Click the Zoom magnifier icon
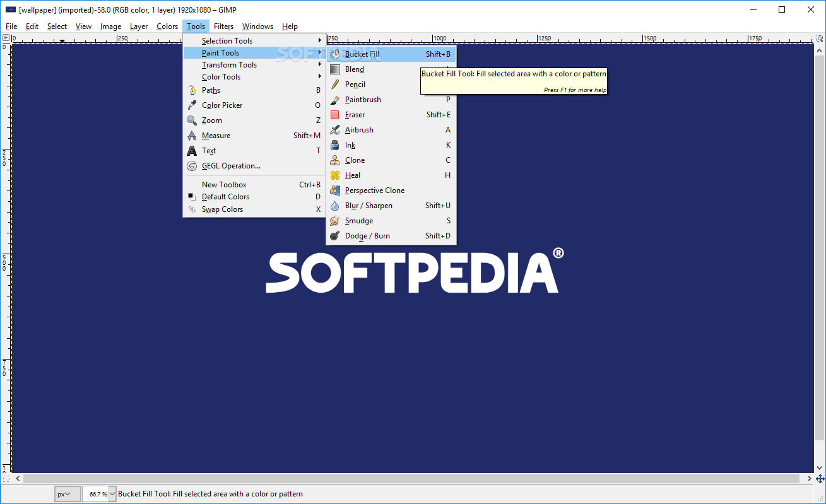This screenshot has width=826, height=504. pos(192,120)
